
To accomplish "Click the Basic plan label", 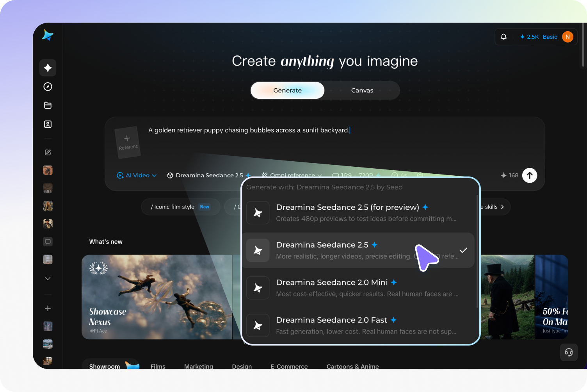I will 550,37.
